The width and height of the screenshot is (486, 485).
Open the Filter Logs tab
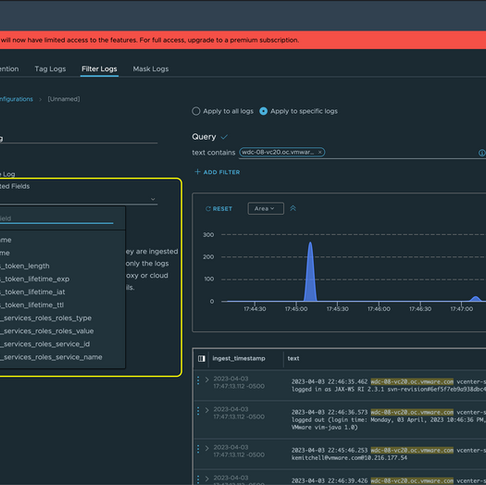coord(99,69)
